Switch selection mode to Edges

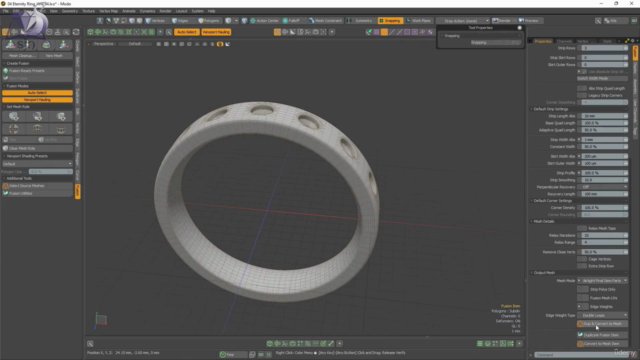pos(180,20)
